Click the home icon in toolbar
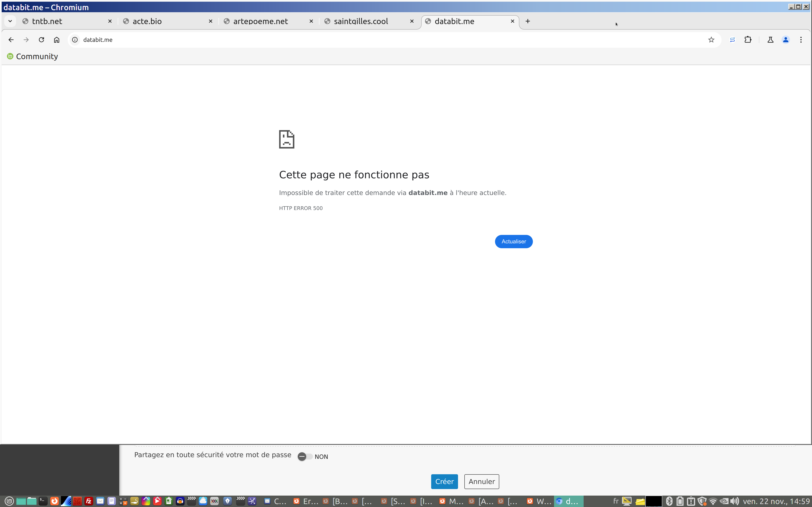This screenshot has width=812, height=507. (56, 40)
